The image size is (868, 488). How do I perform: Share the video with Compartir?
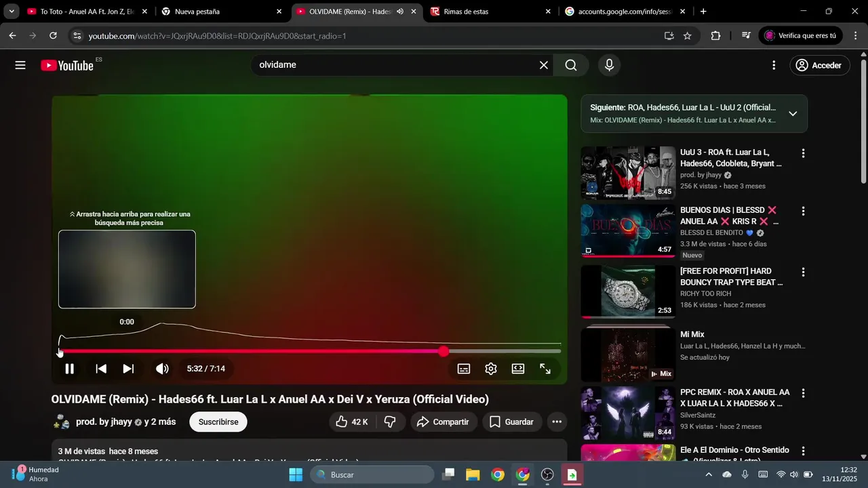443,422
